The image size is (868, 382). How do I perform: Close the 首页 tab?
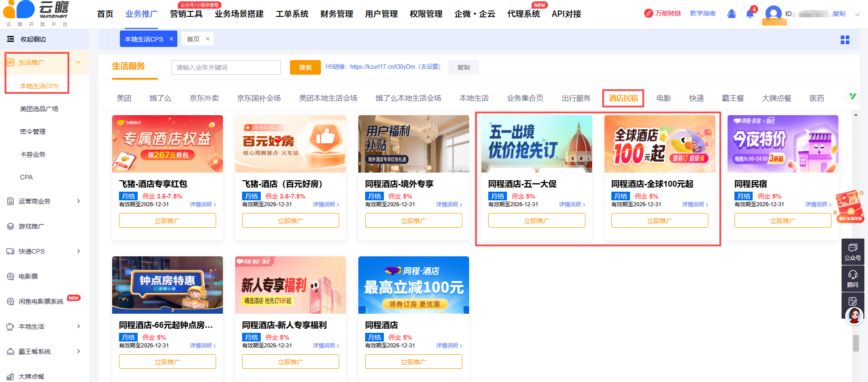click(207, 39)
